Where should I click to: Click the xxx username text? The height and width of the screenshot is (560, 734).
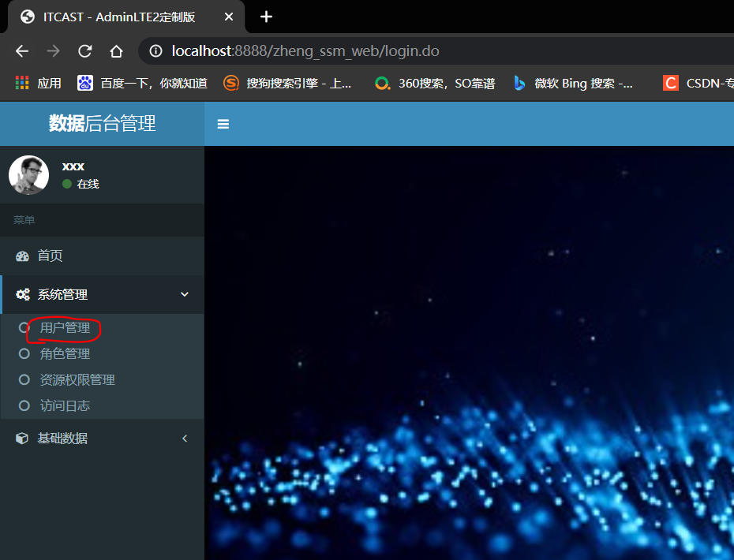tap(73, 166)
